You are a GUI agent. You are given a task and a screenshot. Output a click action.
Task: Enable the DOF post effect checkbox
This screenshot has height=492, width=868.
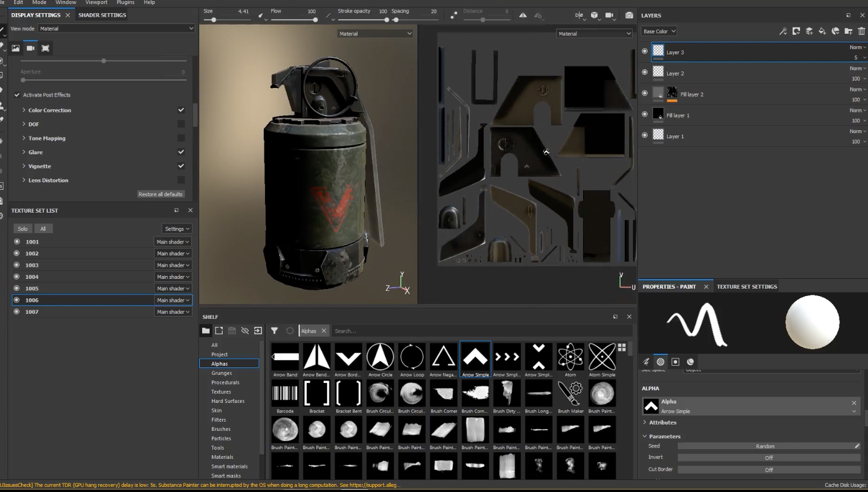tap(181, 124)
